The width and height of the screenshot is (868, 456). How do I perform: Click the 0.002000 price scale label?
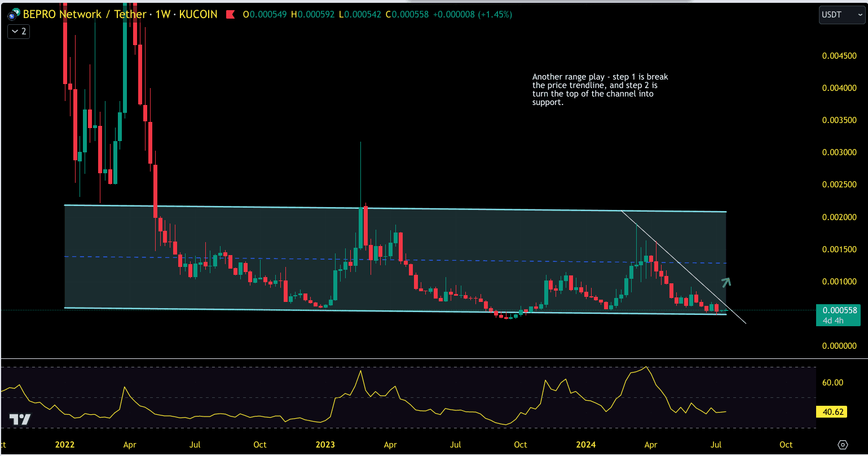[839, 217]
